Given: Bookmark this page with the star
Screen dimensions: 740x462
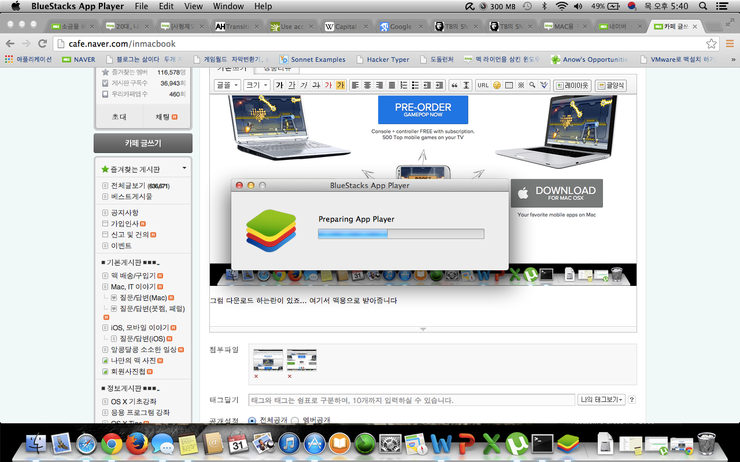Looking at the screenshot, I should [711, 44].
